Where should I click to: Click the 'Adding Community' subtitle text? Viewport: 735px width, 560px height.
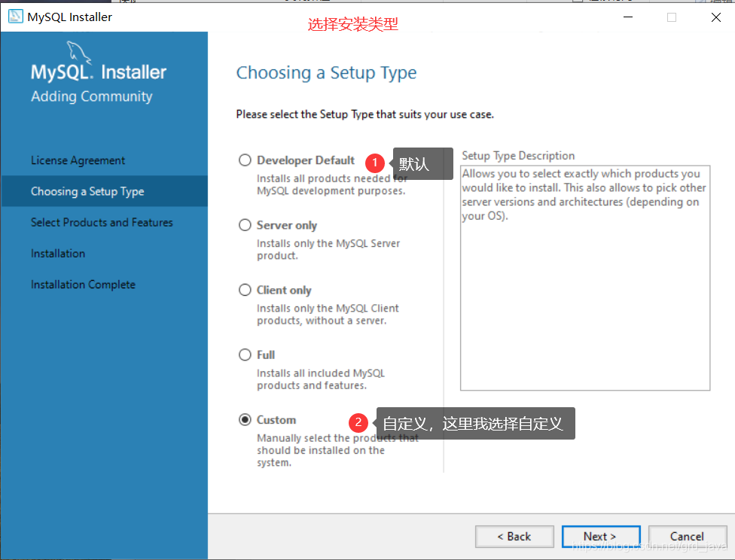coord(92,96)
